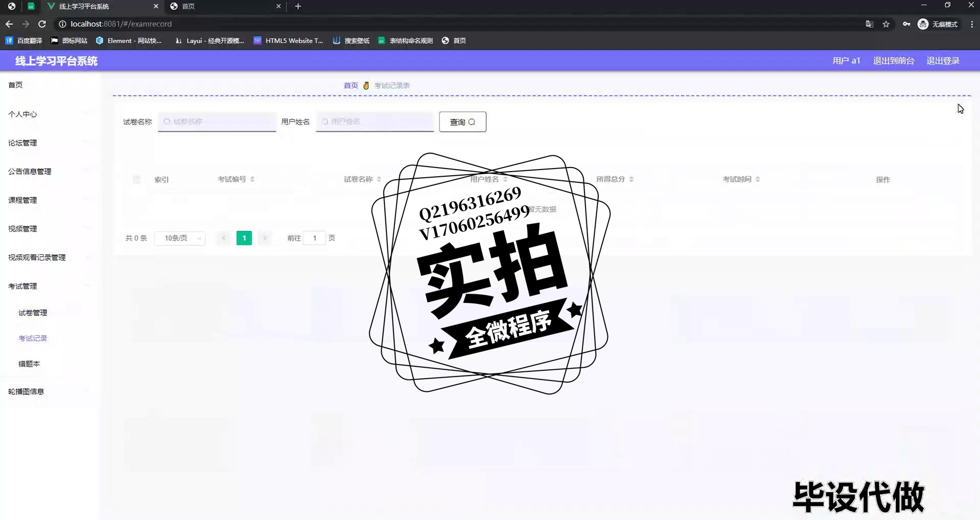
Task: Bookmark this page with the star icon
Action: point(886,24)
